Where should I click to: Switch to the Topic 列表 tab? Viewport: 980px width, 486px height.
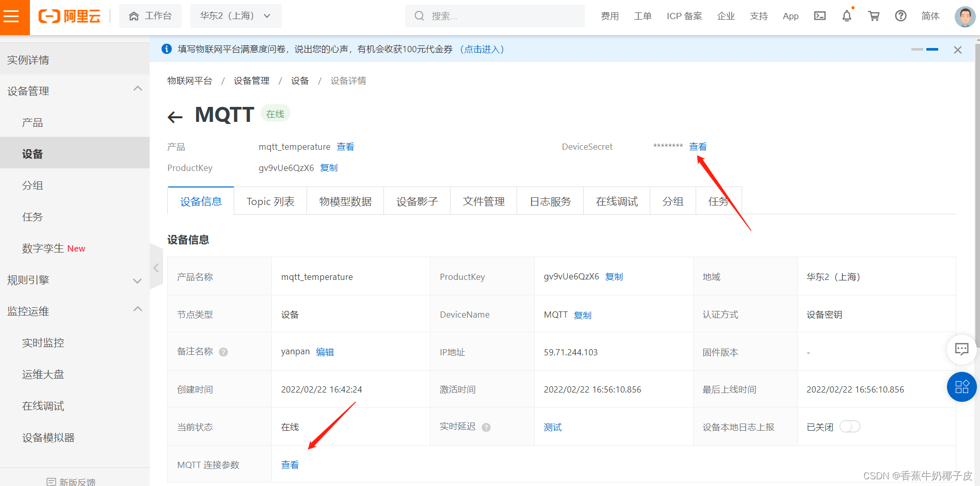pyautogui.click(x=270, y=201)
